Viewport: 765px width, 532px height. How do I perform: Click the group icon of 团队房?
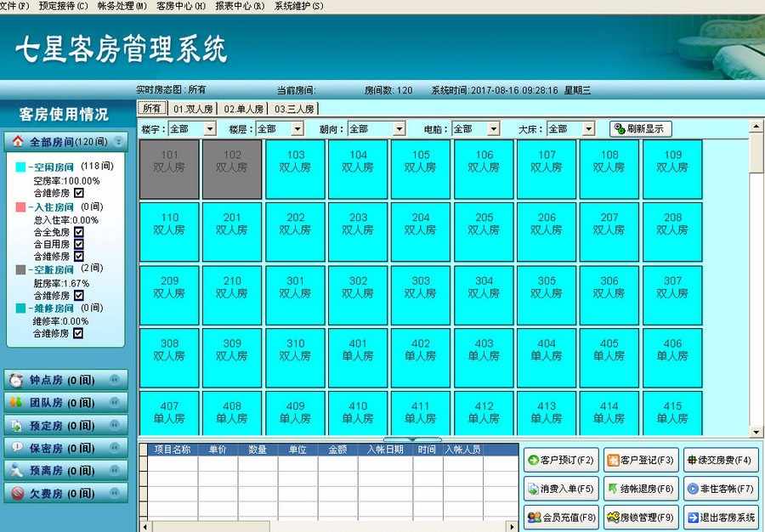16,402
